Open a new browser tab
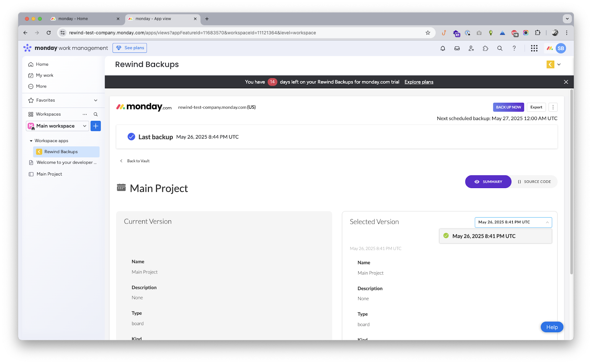 (x=207, y=19)
